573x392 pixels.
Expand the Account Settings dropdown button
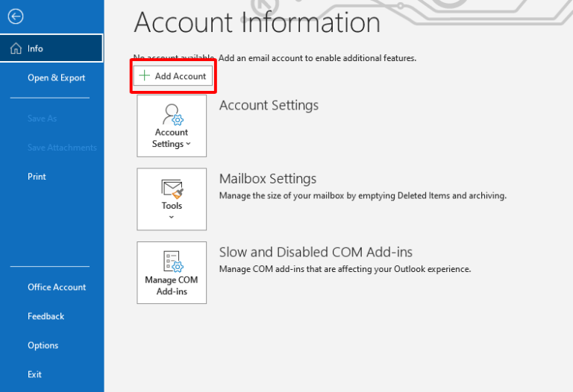coord(172,126)
